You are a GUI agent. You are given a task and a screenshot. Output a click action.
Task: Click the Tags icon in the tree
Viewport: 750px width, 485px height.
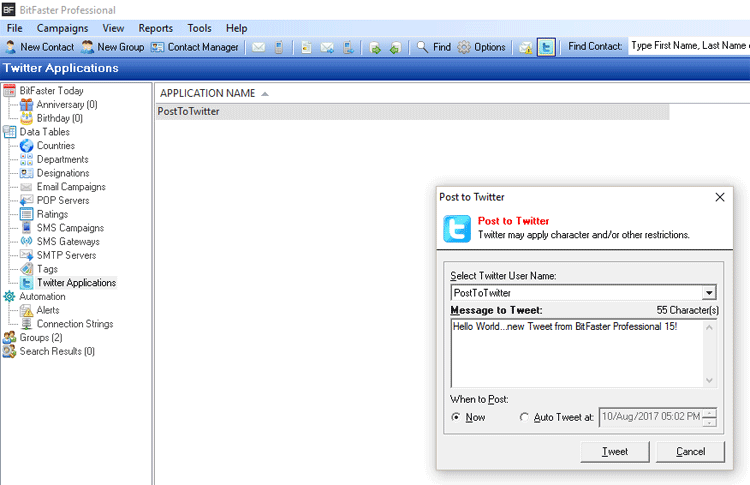click(27, 269)
